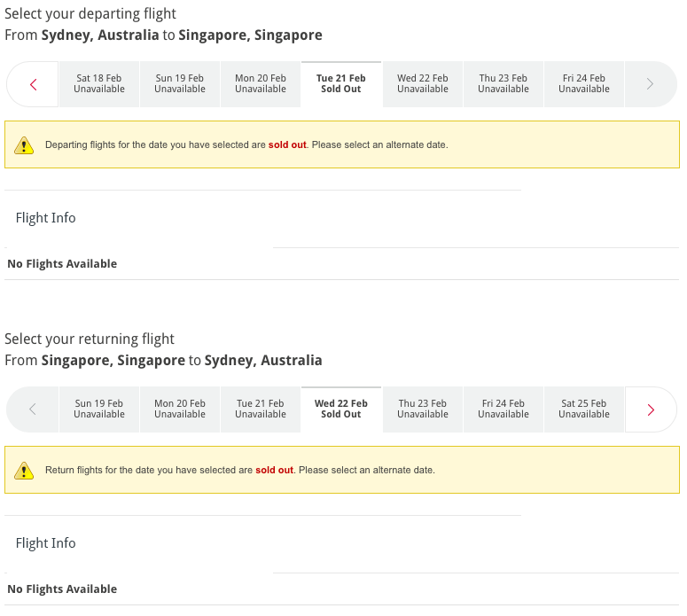Click previous dates arrow for returning flight
Image resolution: width=687 pixels, height=616 pixels.
33,409
